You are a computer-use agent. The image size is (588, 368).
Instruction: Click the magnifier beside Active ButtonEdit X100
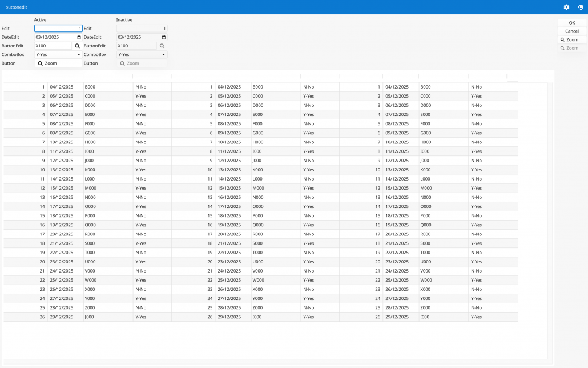(x=78, y=46)
